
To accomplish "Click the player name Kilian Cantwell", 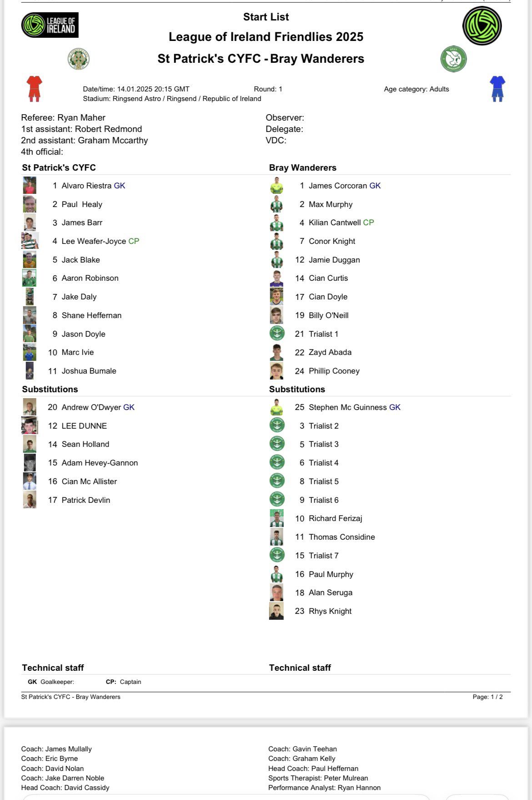I will 335,223.
